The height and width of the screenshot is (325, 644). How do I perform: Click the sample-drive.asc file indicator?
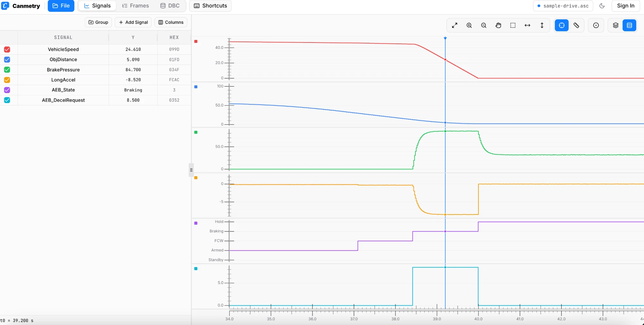(563, 6)
